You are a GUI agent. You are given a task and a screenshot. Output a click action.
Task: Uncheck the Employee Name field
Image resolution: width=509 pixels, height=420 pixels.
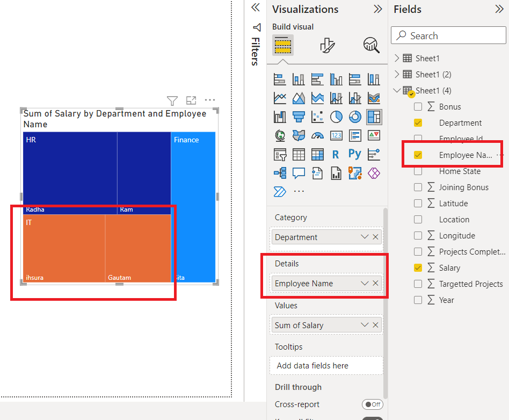click(418, 155)
